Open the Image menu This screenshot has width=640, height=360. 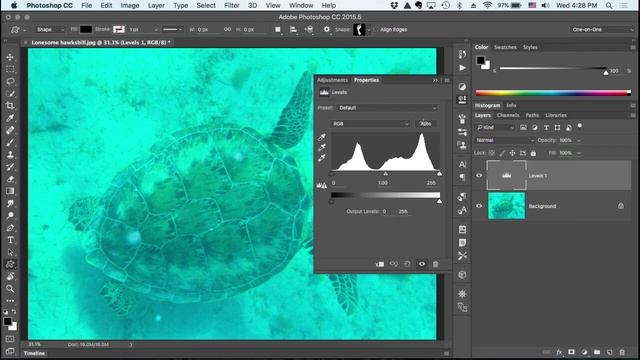130,5
